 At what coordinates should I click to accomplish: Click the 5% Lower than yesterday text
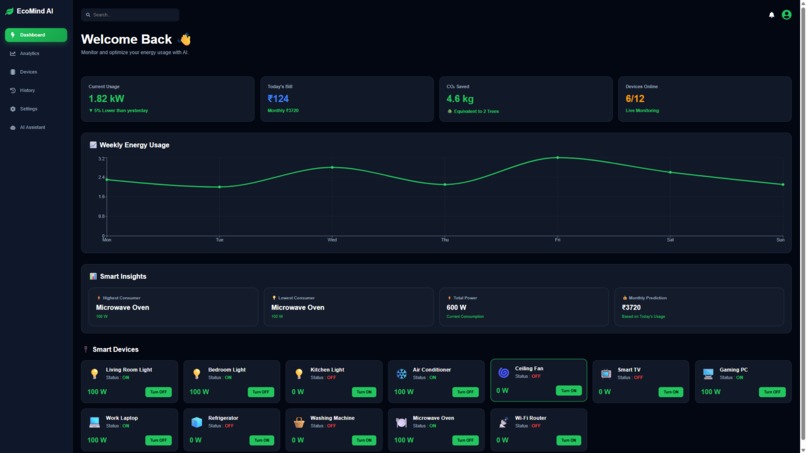[119, 111]
